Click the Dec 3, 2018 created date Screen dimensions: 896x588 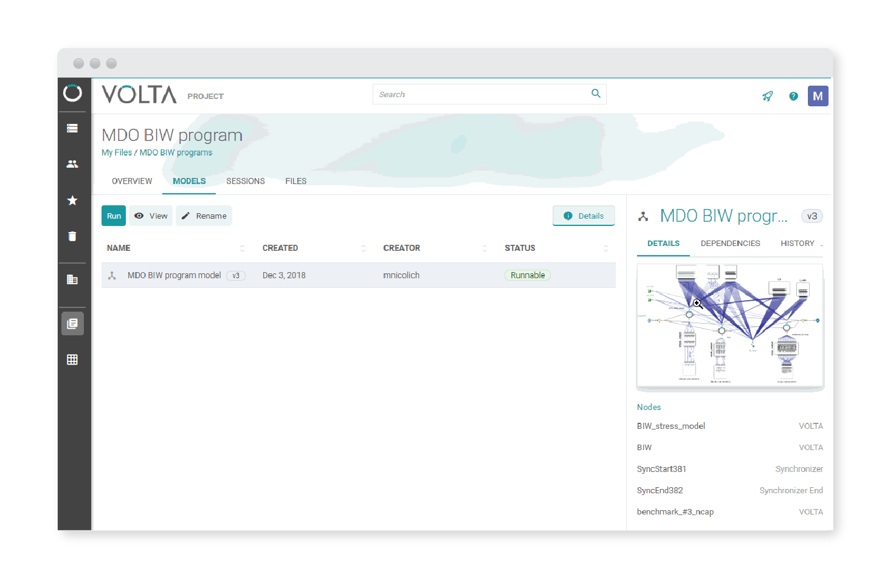[284, 275]
